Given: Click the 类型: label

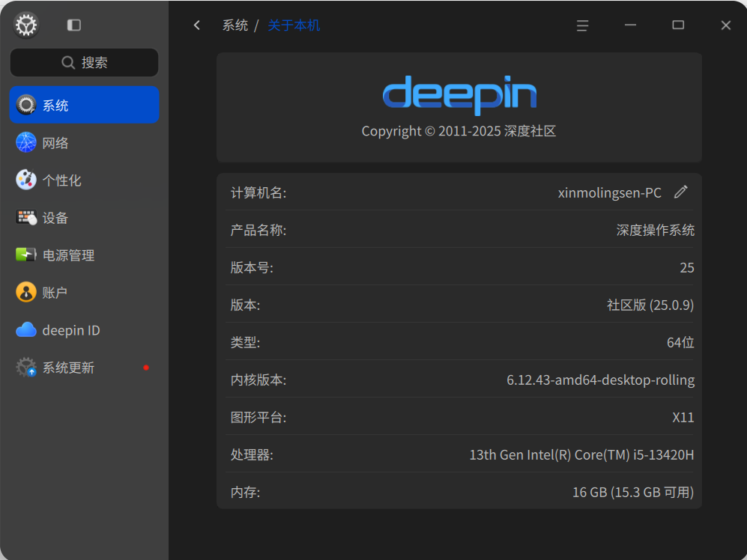Looking at the screenshot, I should click(245, 342).
